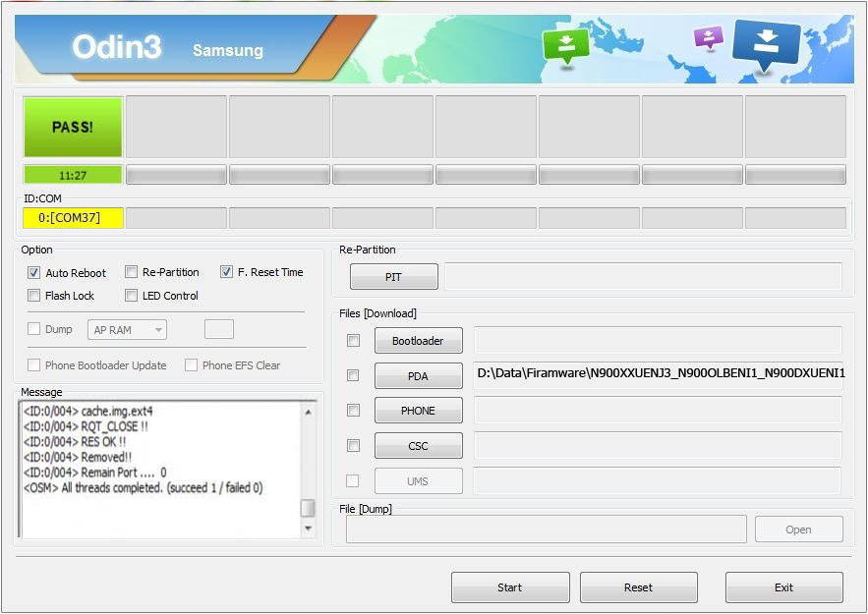868x614 pixels.
Task: Open the AP RAM dropdown
Action: [x=127, y=330]
